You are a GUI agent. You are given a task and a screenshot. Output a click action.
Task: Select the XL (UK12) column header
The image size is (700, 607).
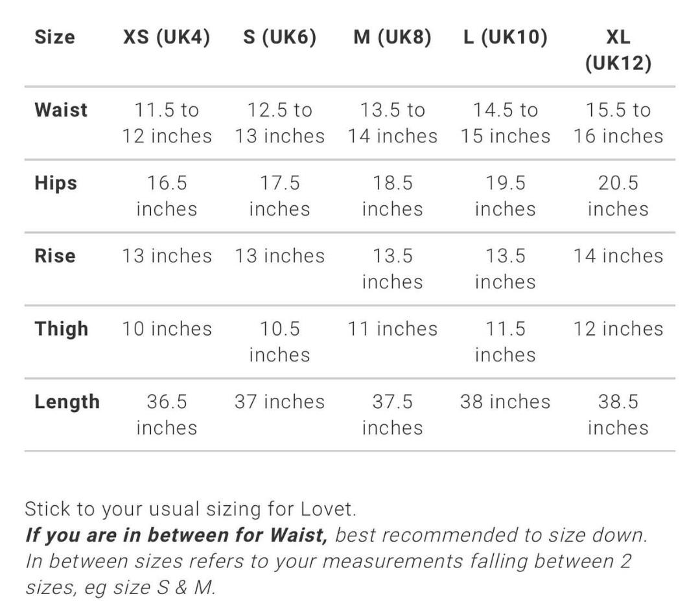pyautogui.click(x=618, y=50)
